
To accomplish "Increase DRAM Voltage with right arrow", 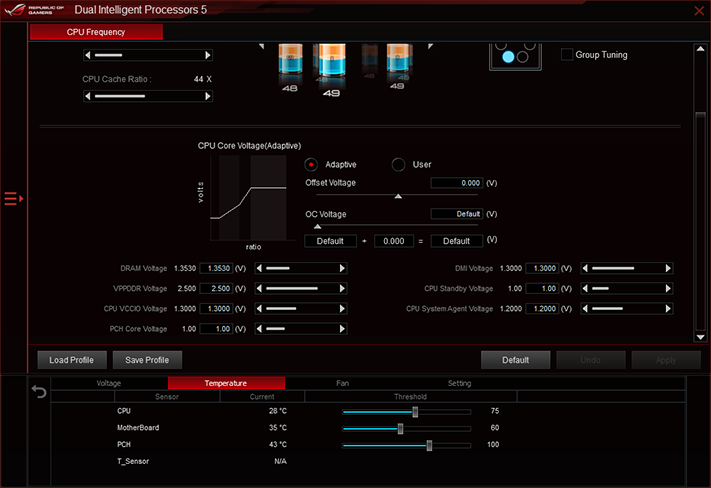I will click(x=342, y=268).
